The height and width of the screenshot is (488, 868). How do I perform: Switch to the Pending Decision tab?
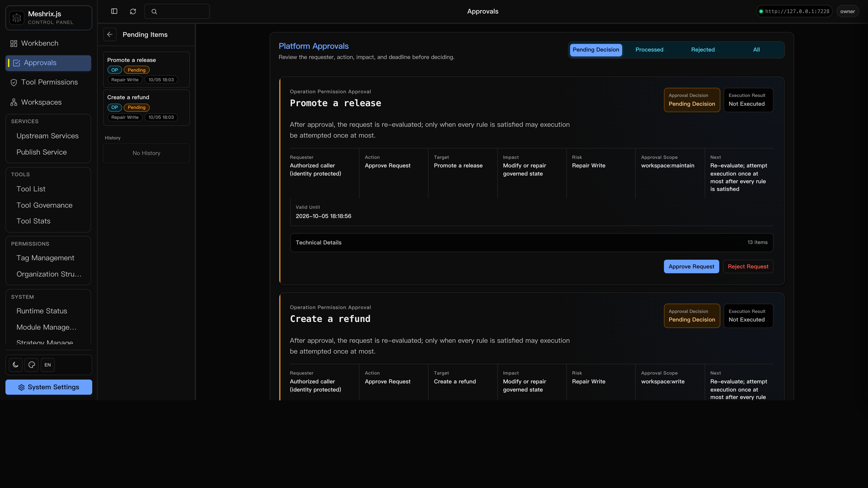point(596,50)
